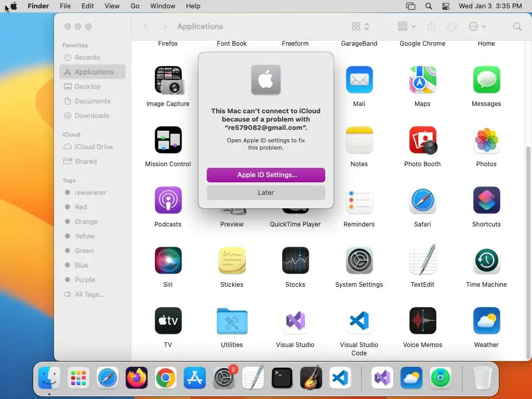Select the Stickies app icon
Image resolution: width=532 pixels, height=399 pixels.
pyautogui.click(x=232, y=260)
